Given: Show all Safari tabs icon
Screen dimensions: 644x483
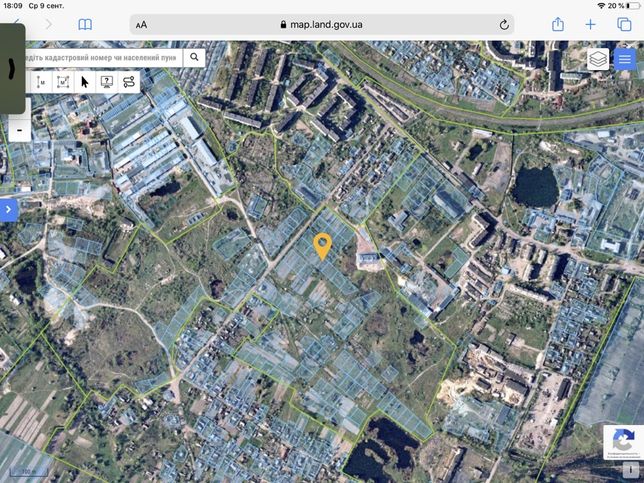Looking at the screenshot, I should 624,25.
